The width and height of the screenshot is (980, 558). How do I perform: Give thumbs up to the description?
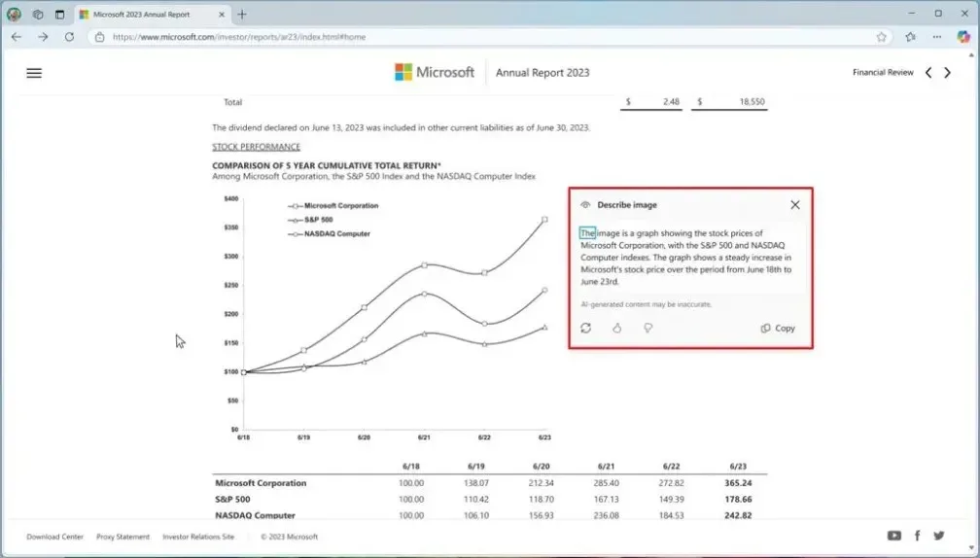616,329
